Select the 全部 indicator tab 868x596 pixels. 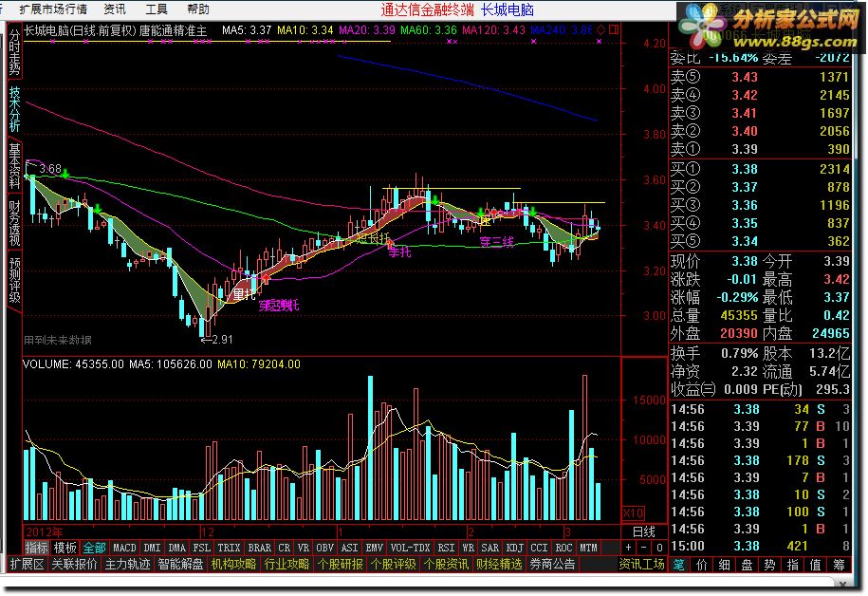94,548
